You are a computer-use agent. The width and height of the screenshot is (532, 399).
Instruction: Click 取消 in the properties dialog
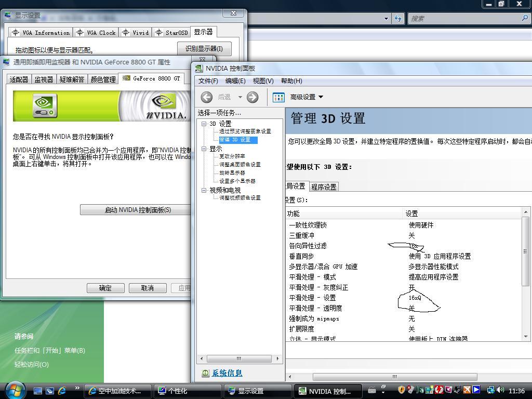pyautogui.click(x=148, y=288)
